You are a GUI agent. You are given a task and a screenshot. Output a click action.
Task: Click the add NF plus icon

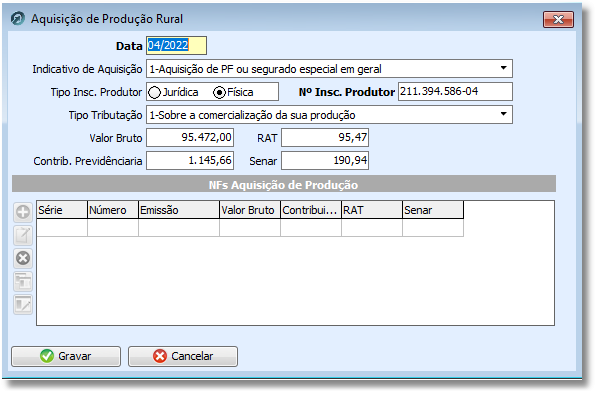coord(23,212)
